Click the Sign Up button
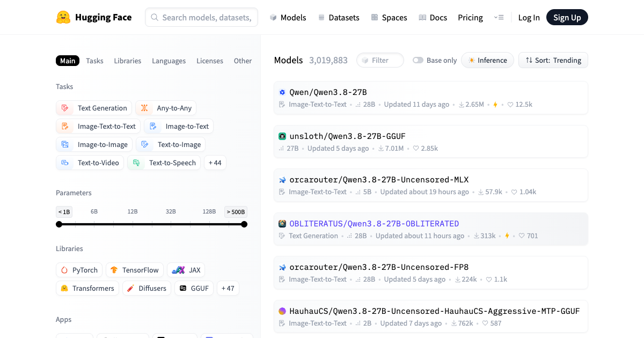This screenshot has width=644, height=338. point(567,17)
